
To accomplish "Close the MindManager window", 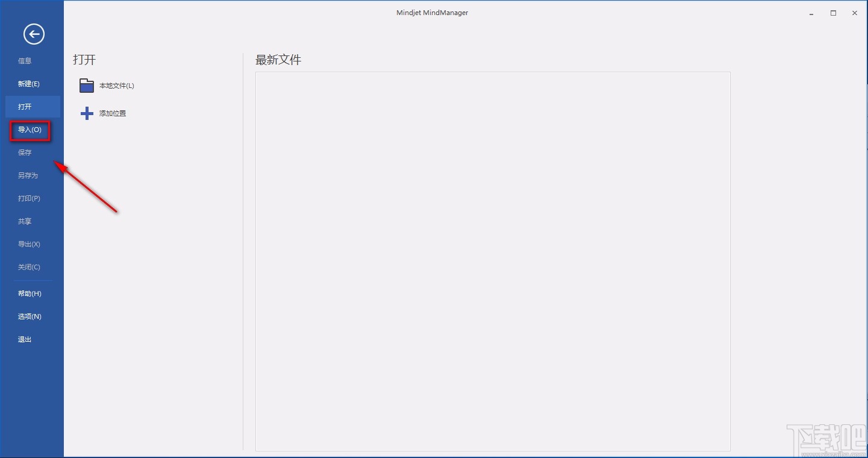I will click(855, 13).
